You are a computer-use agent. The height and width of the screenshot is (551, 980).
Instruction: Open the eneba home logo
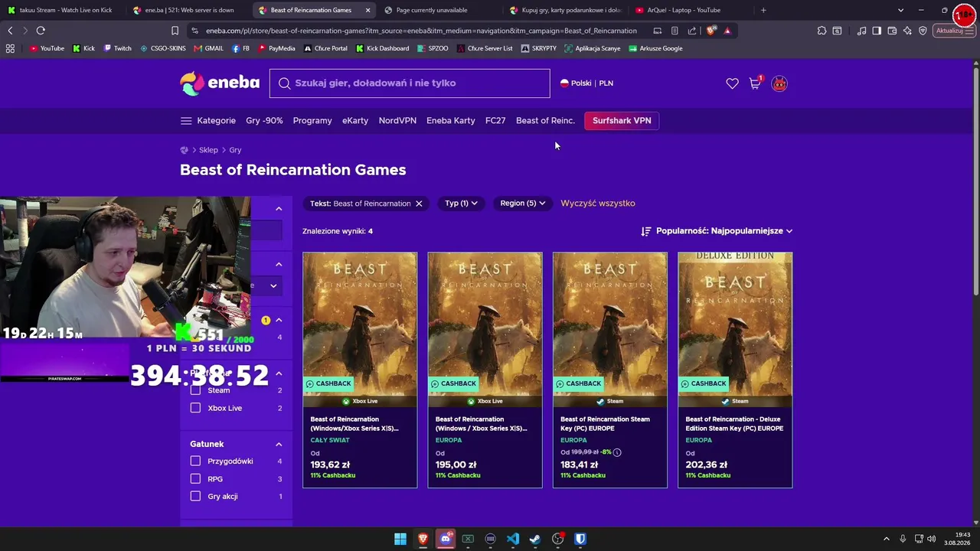point(220,83)
